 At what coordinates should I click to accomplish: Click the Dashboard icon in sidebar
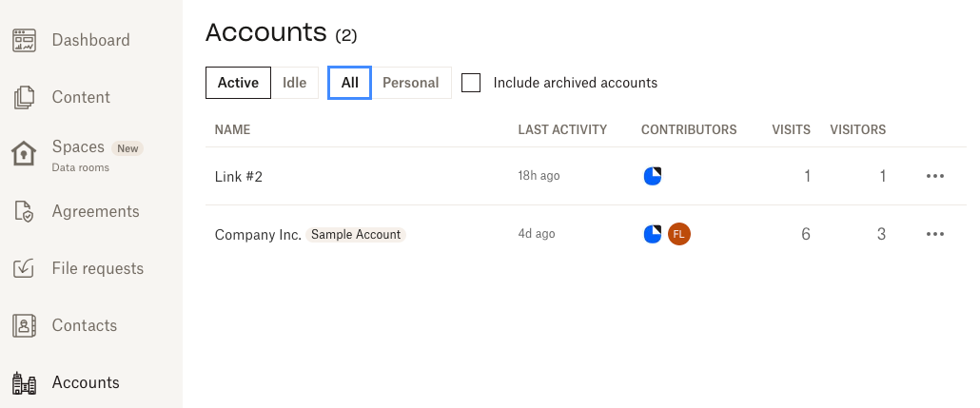tap(24, 40)
